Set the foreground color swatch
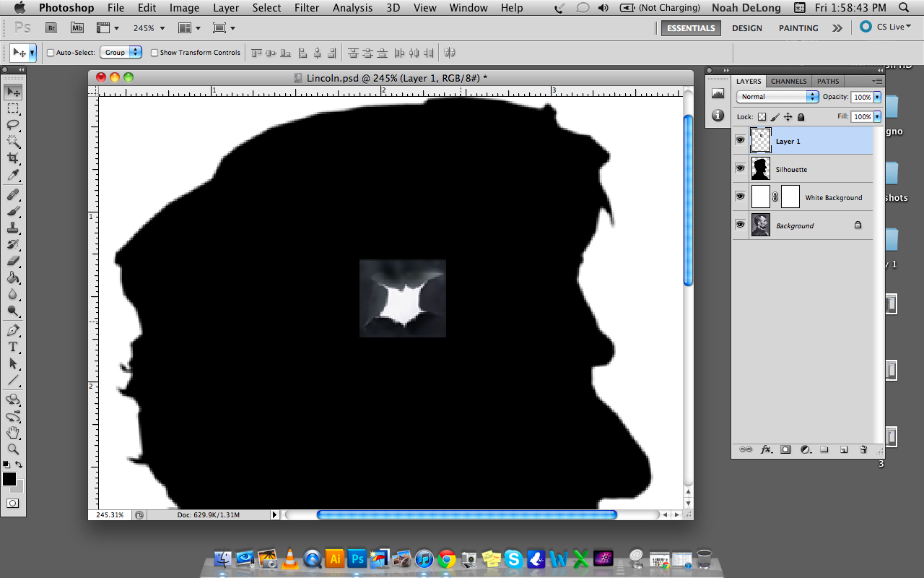 click(x=9, y=479)
